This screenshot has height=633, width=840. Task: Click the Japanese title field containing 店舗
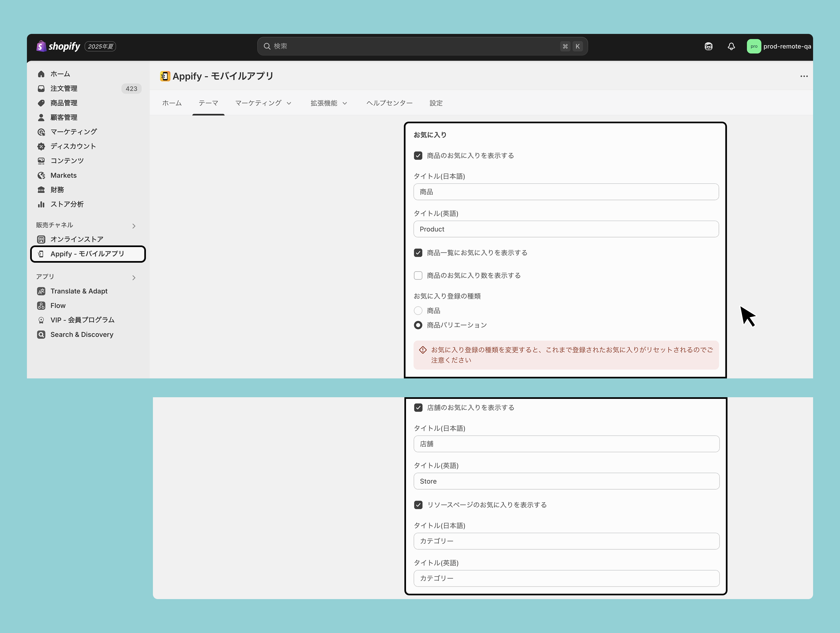click(566, 444)
